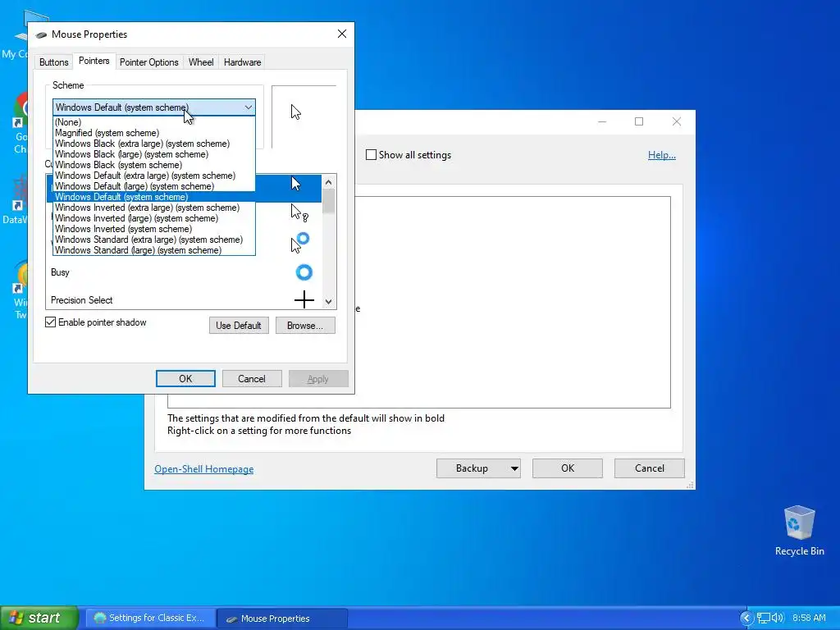840x630 pixels.
Task: Select Windows Standard (extra large) scheme
Action: click(x=154, y=240)
